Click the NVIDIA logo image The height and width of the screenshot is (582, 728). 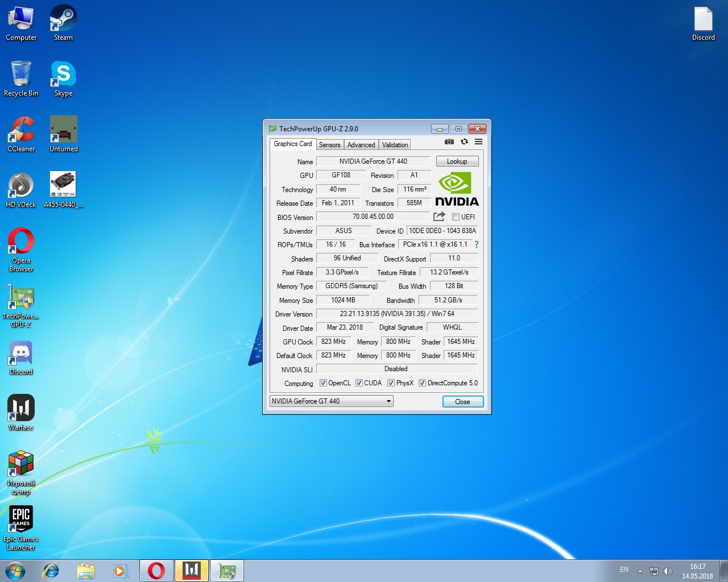(457, 190)
